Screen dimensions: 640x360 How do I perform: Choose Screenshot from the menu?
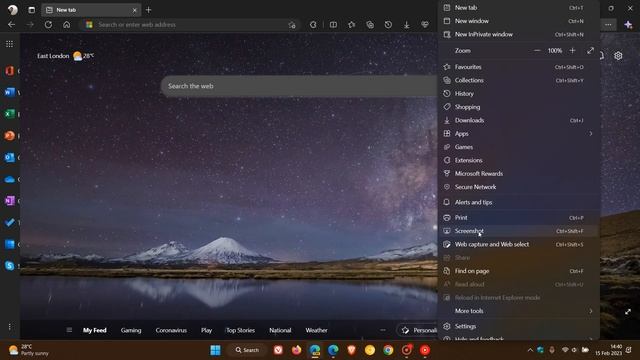pos(519,231)
